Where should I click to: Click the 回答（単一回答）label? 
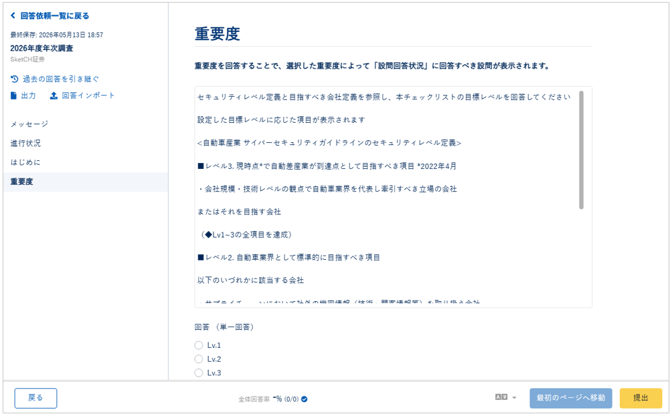(x=224, y=327)
